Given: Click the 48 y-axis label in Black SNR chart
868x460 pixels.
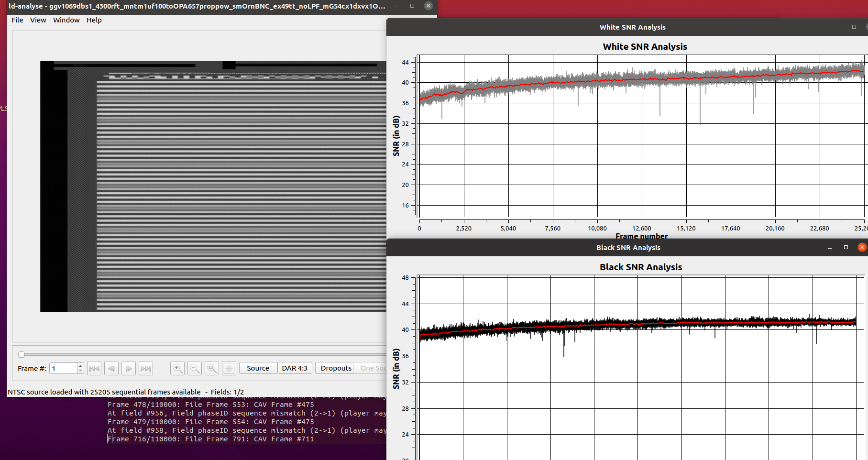Looking at the screenshot, I should pyautogui.click(x=405, y=277).
